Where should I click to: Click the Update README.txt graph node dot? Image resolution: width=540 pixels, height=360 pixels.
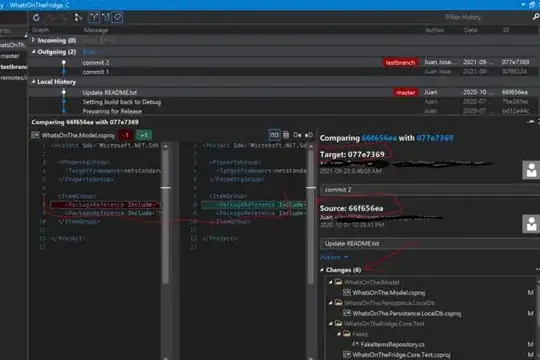pos(64,92)
